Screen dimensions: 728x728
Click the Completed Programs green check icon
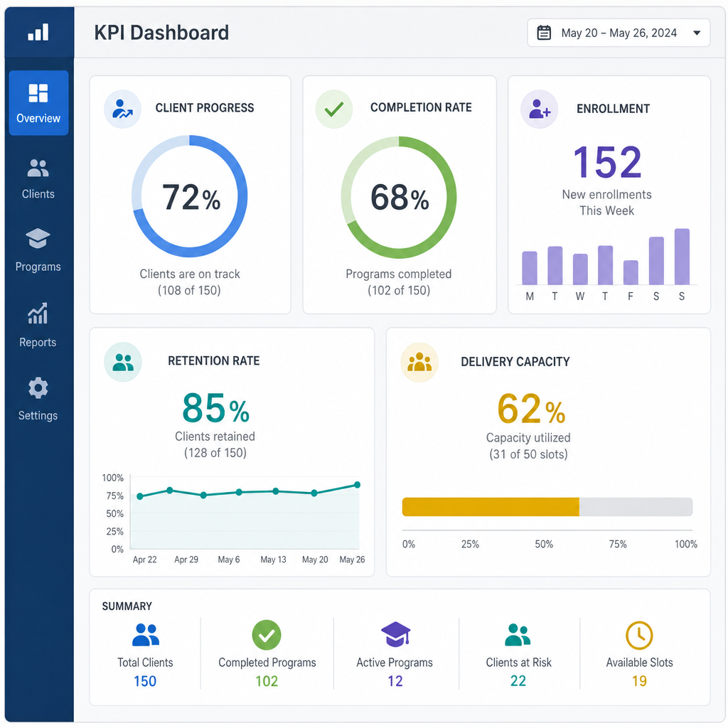coord(267,635)
